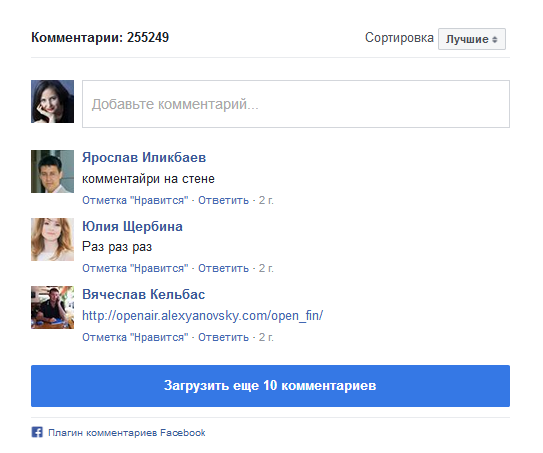Click the timestamp on Ярослав Иликбаев's comment
Viewport: 543px width, 453px height.
click(x=266, y=200)
